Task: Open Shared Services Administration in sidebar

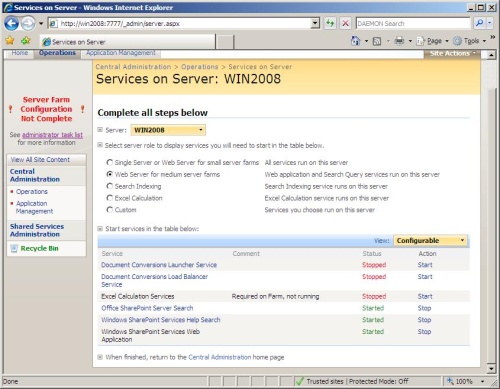Action: pos(37,230)
